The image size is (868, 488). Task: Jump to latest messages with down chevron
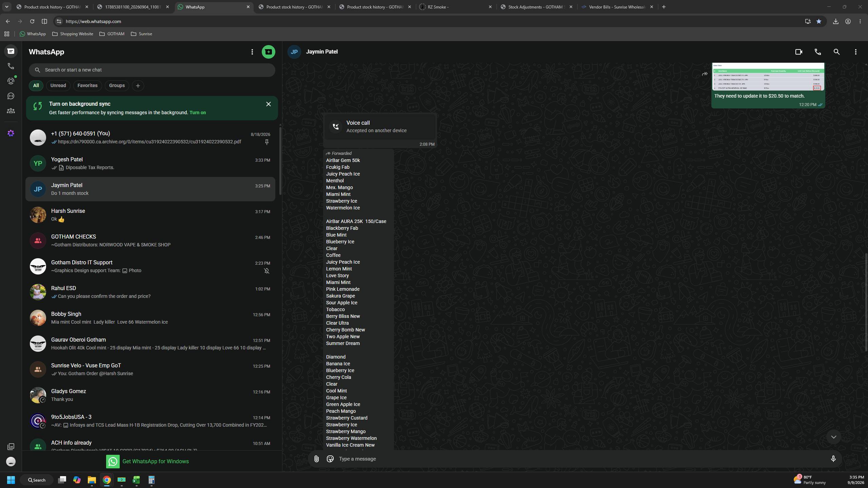(833, 437)
